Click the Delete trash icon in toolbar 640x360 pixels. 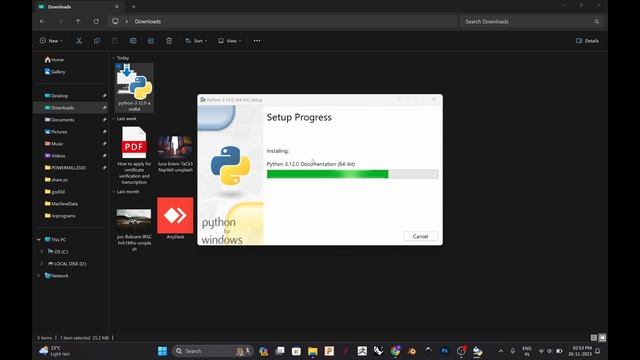(x=169, y=41)
